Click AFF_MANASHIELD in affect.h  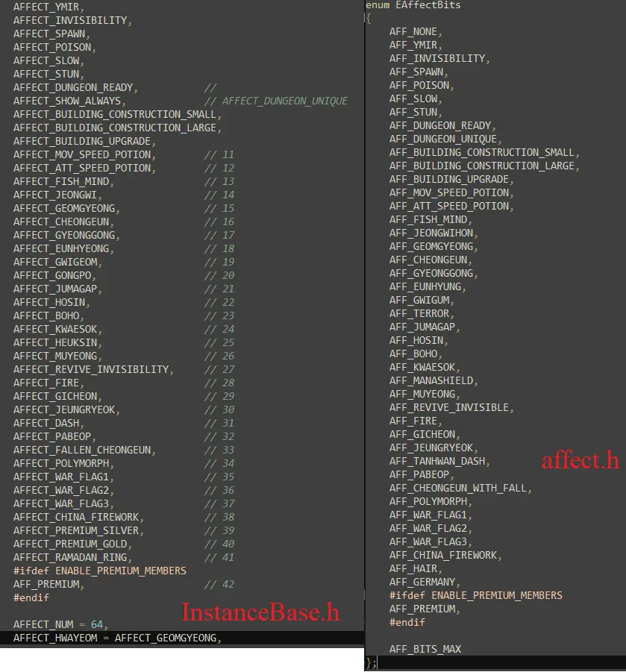click(x=433, y=380)
